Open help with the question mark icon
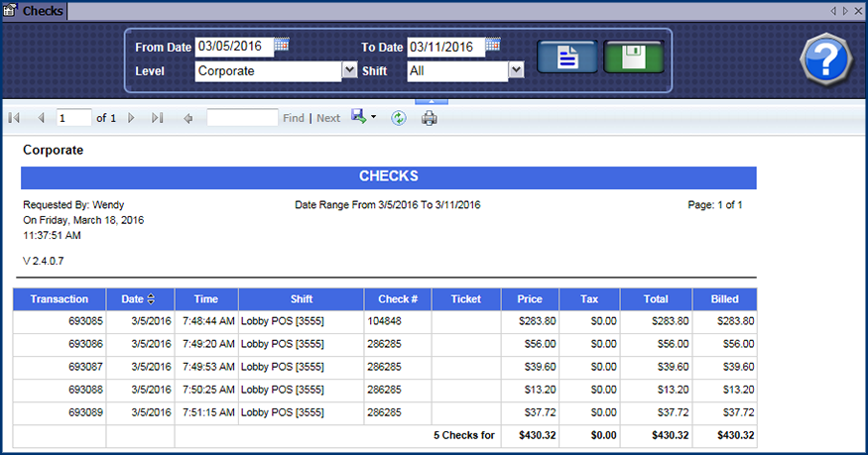 pos(825,61)
